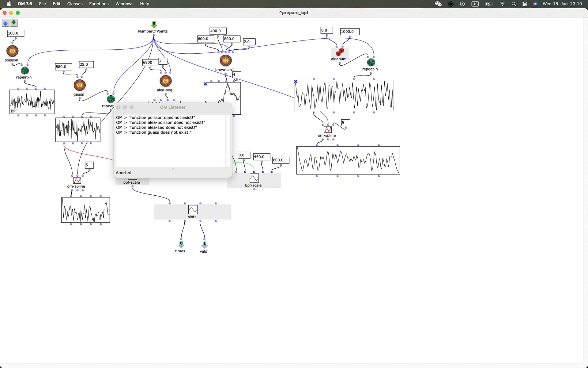Click the 1000.0 value box
This screenshot has height=368, width=588.
(x=350, y=32)
